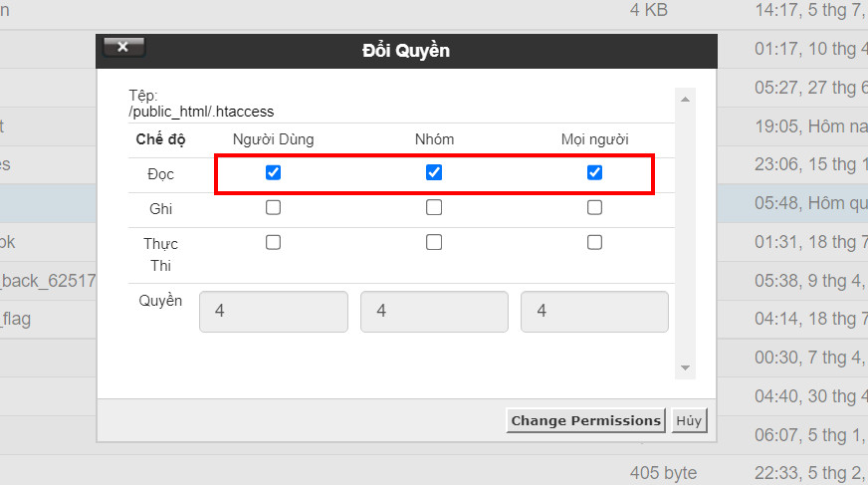Screen dimensions: 868x485
Task: Enable Ghi permission for Nhóm
Action: tap(434, 208)
